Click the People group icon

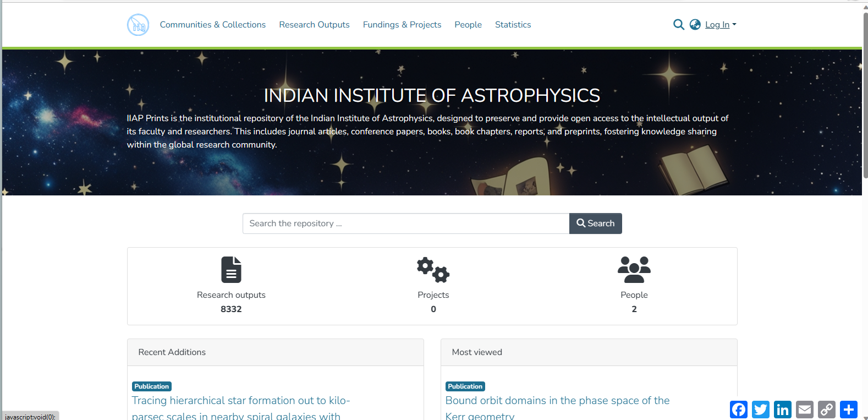(x=634, y=270)
